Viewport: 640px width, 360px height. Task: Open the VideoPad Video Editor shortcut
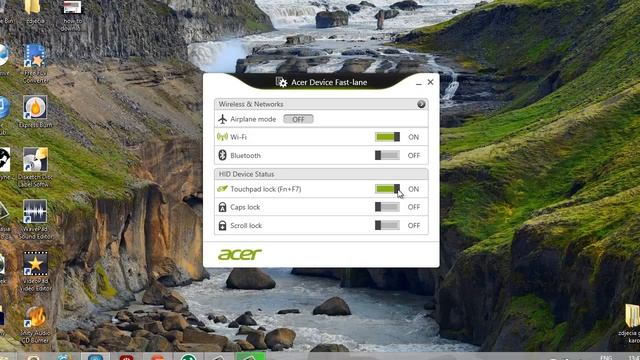click(35, 271)
